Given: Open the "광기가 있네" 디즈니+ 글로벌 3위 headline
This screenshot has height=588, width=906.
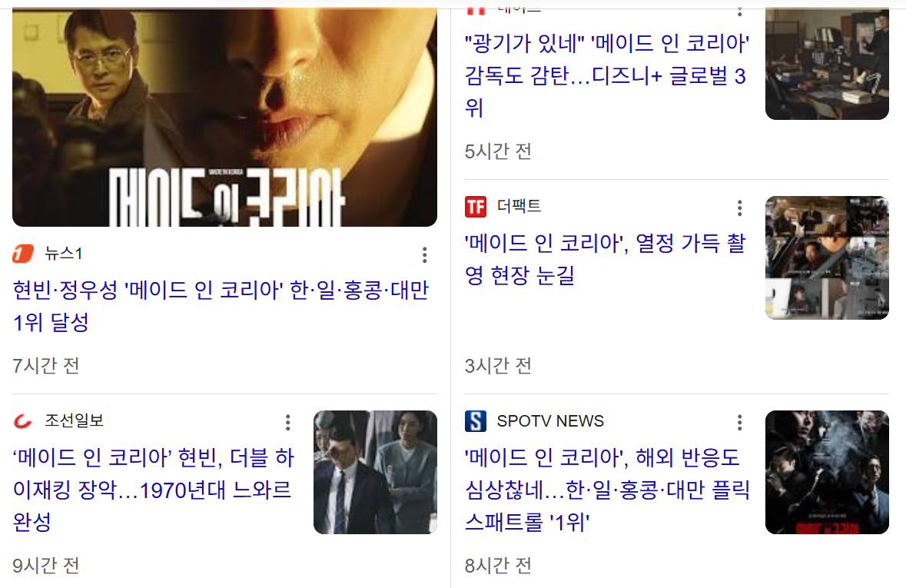Looking at the screenshot, I should [x=607, y=76].
